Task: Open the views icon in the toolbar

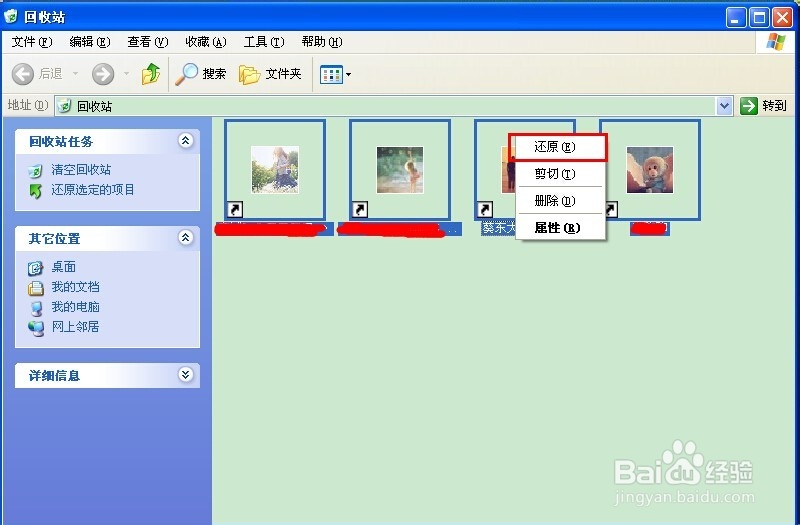Action: coord(331,74)
